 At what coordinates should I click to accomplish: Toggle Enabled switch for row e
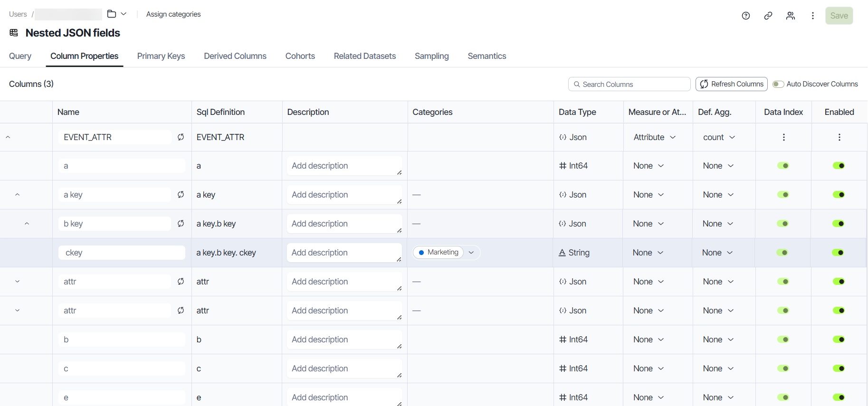[839, 397]
